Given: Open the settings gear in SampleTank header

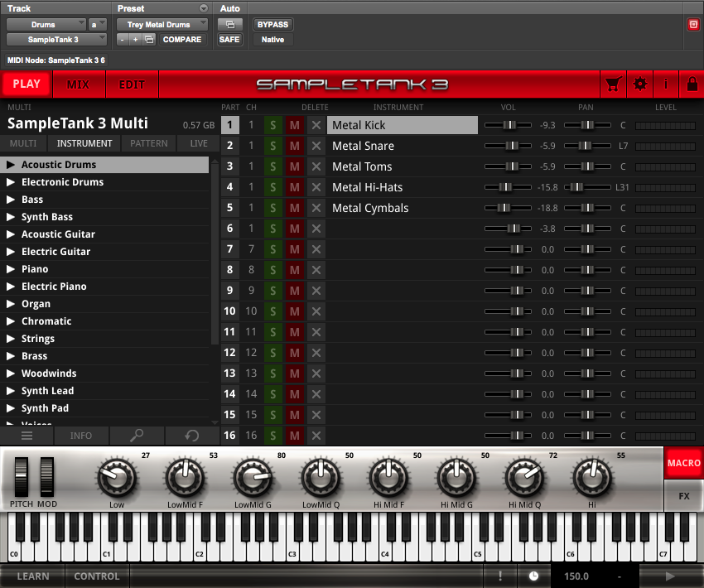Looking at the screenshot, I should [x=639, y=84].
